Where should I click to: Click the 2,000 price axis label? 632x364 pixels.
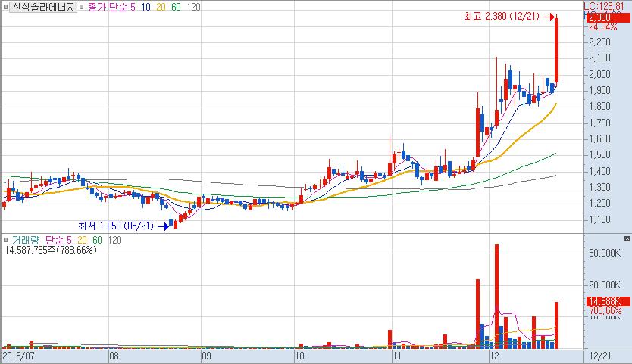coord(599,74)
